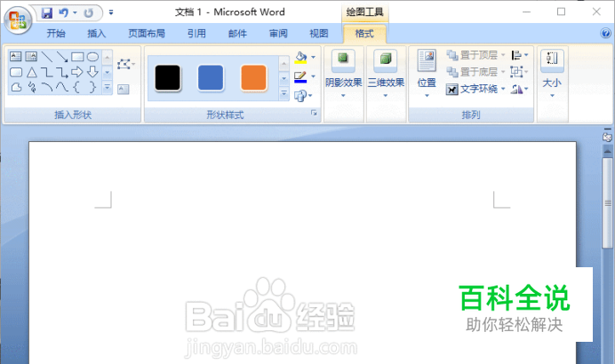Open the Change Shape dropdown
The width and height of the screenshot is (615, 364).
point(303,96)
